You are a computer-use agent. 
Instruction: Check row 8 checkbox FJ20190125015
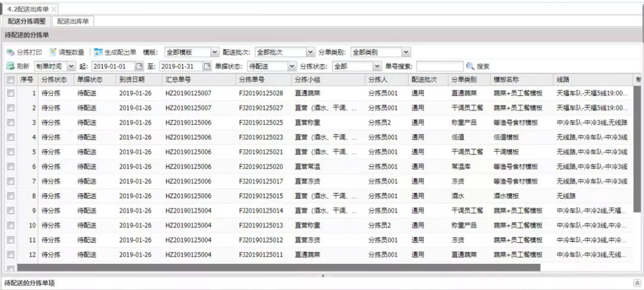(11, 196)
